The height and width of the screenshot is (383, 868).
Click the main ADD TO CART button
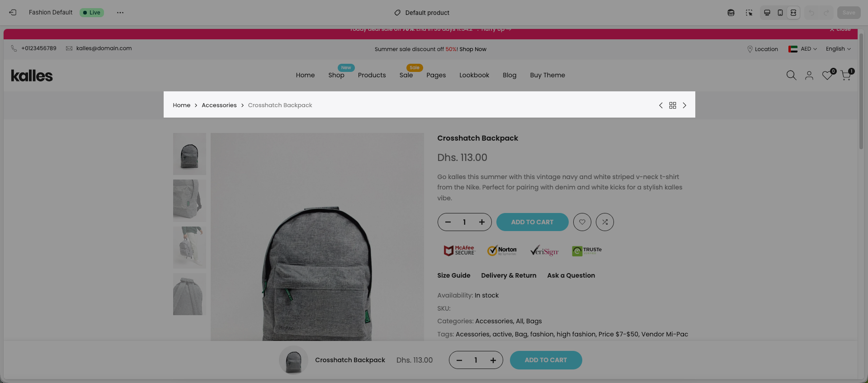(x=532, y=222)
